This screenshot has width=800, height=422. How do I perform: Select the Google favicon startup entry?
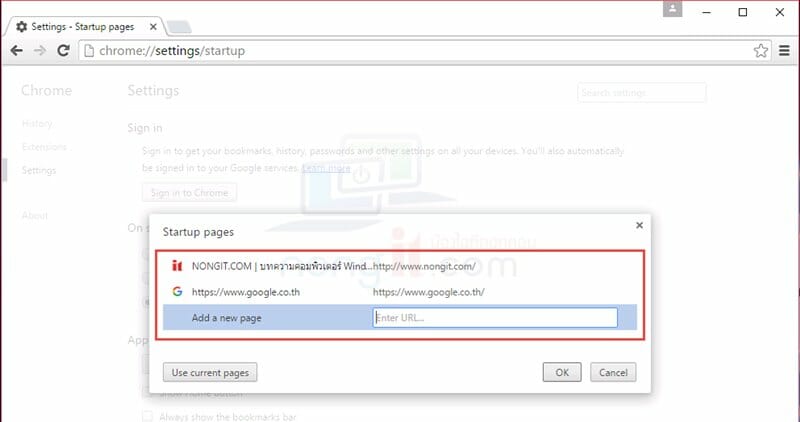[177, 292]
